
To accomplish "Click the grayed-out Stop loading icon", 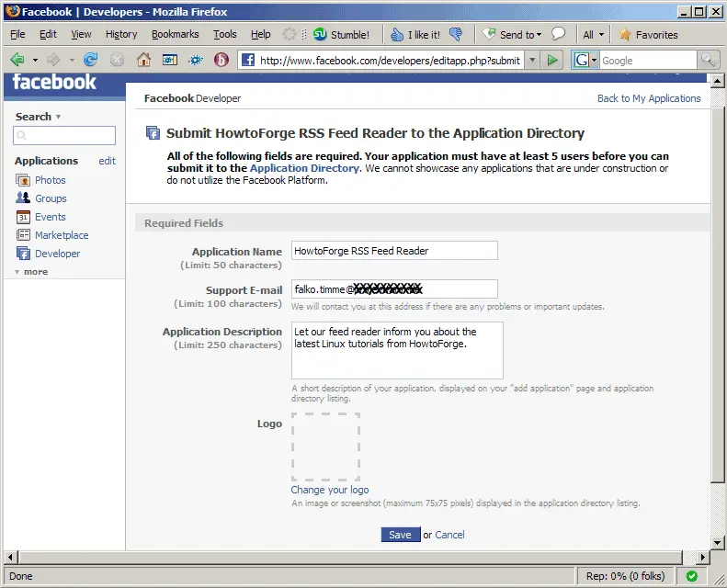I will click(x=118, y=60).
